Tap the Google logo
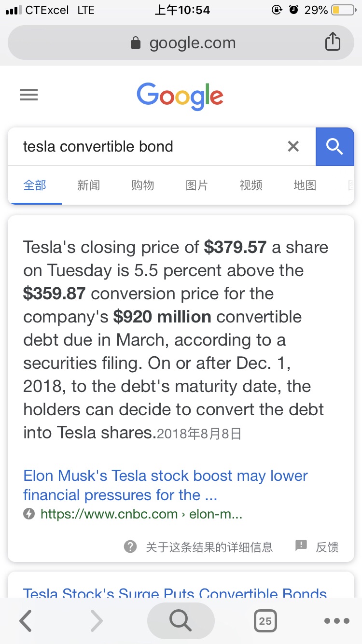Viewport: 362px width, 644px height. click(x=180, y=96)
